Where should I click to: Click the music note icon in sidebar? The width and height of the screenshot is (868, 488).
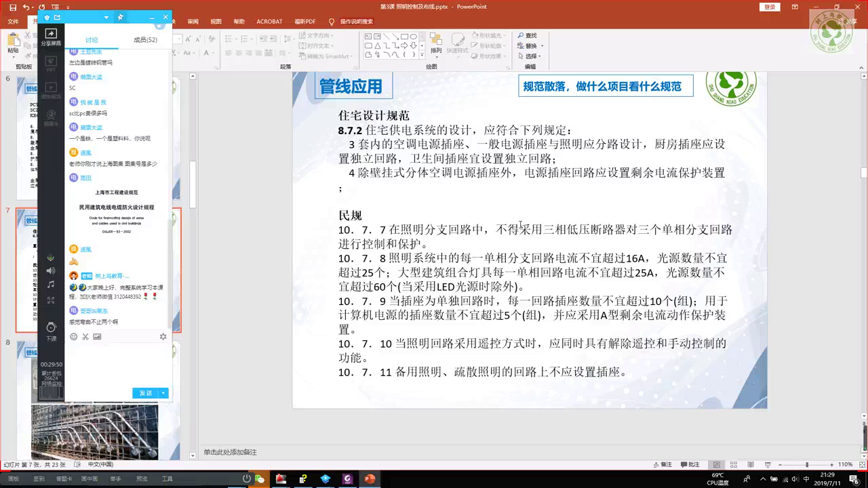[x=51, y=285]
